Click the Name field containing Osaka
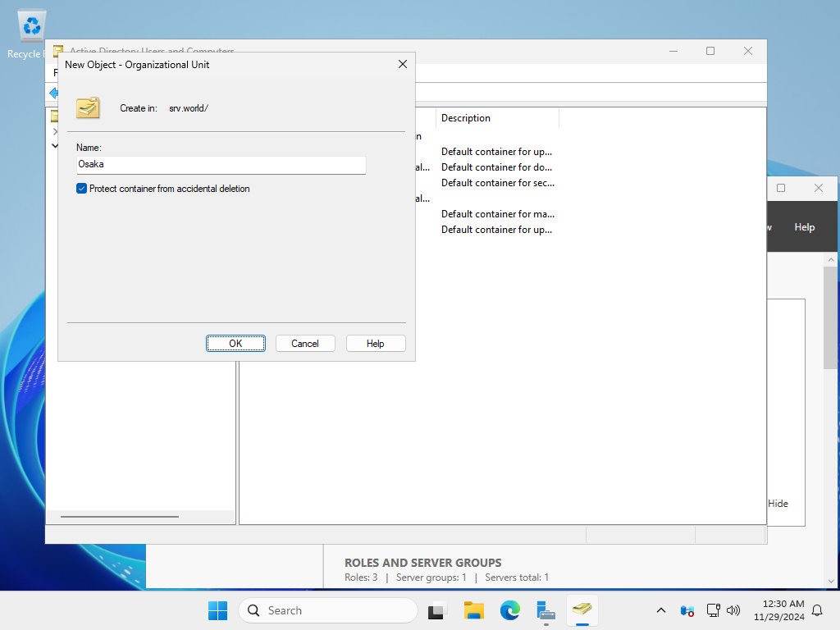This screenshot has height=630, width=840. pyautogui.click(x=221, y=164)
